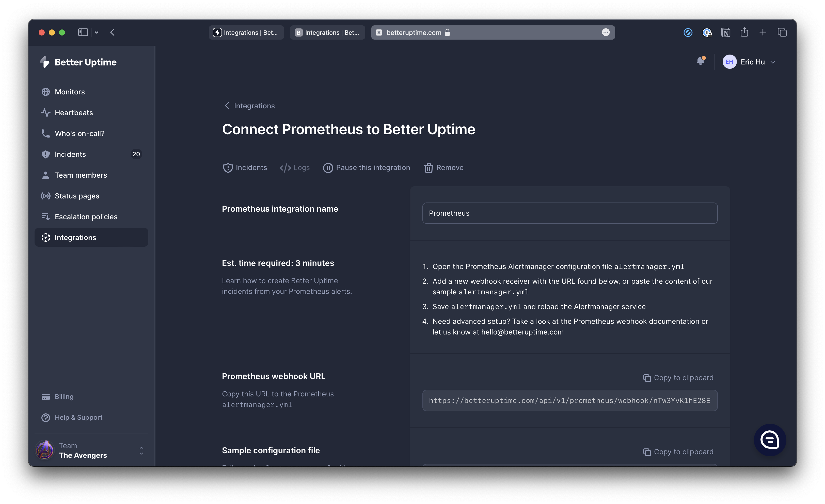Open Who's on-call? section

coord(91,133)
